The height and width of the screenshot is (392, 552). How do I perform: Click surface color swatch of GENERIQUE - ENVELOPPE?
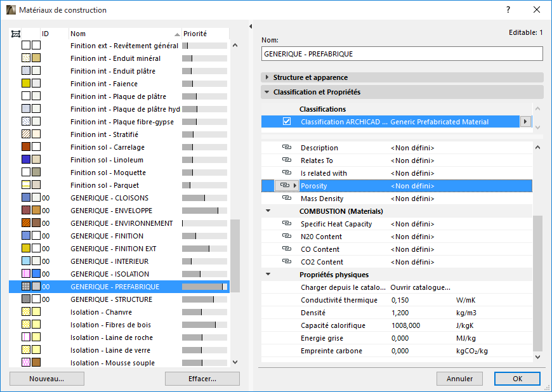36,210
